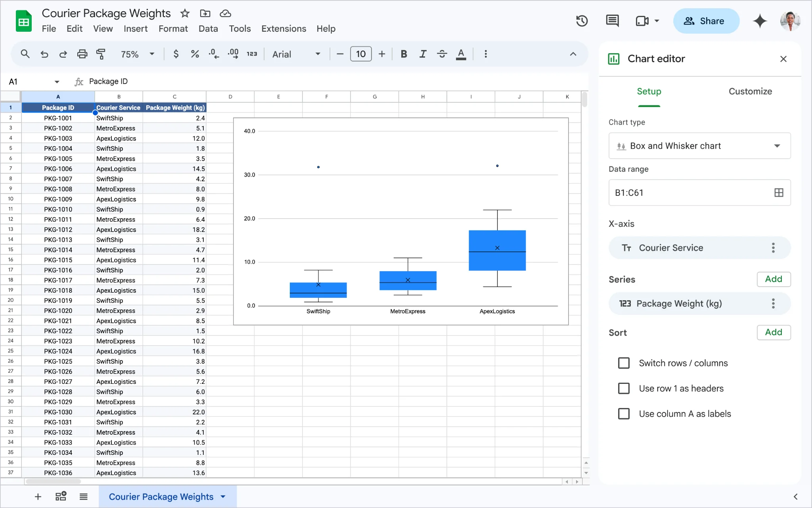Open version history clock icon

pyautogui.click(x=582, y=21)
